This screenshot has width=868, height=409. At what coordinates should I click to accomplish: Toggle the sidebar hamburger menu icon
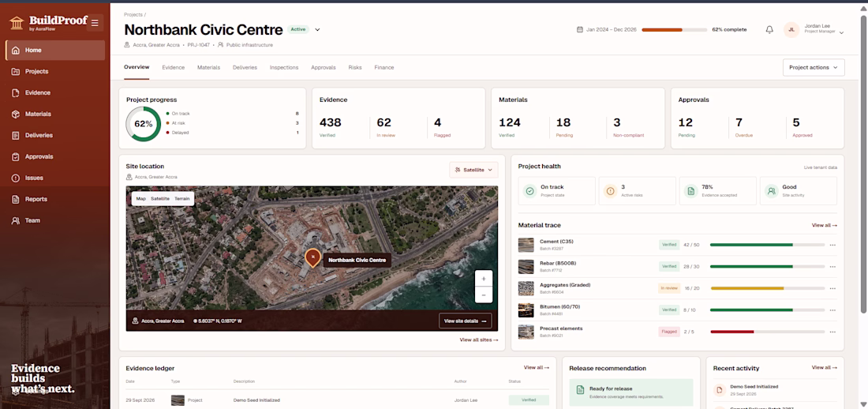[95, 23]
